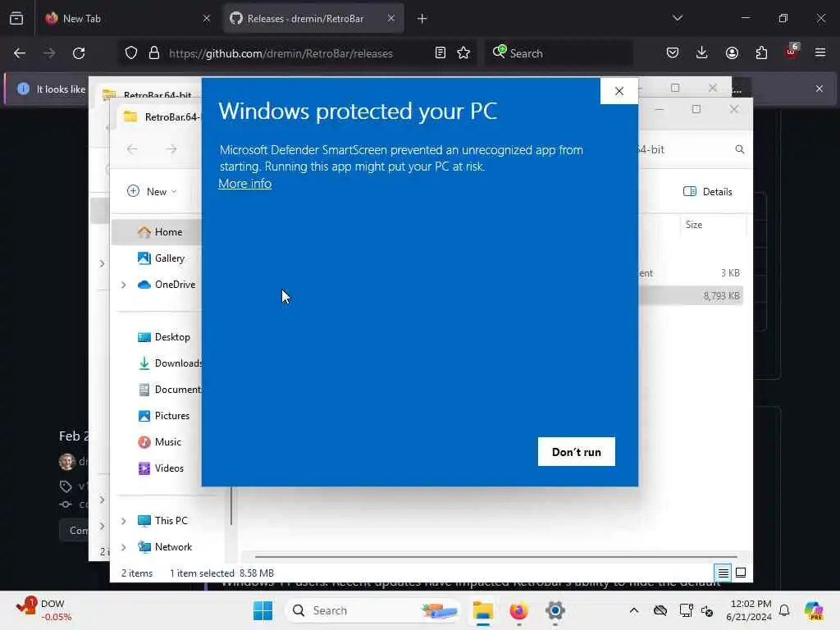840x630 pixels.
Task: Select the 8,793 KB file row
Action: click(691, 295)
